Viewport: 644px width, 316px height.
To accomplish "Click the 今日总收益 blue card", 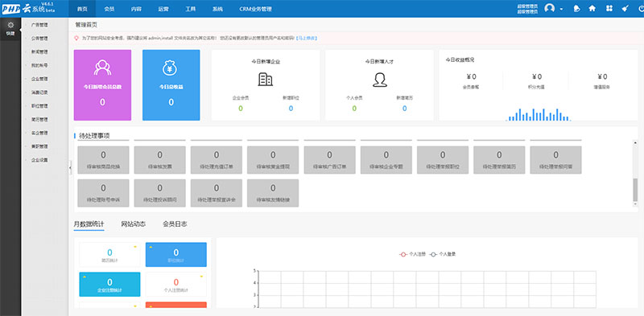I will click(171, 85).
